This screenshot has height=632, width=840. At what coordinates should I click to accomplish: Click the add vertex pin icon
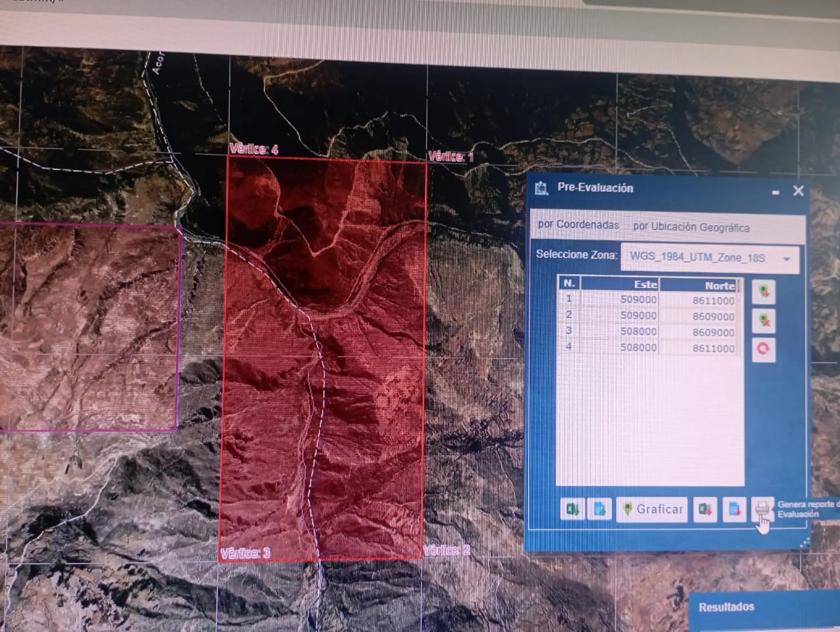pyautogui.click(x=763, y=291)
